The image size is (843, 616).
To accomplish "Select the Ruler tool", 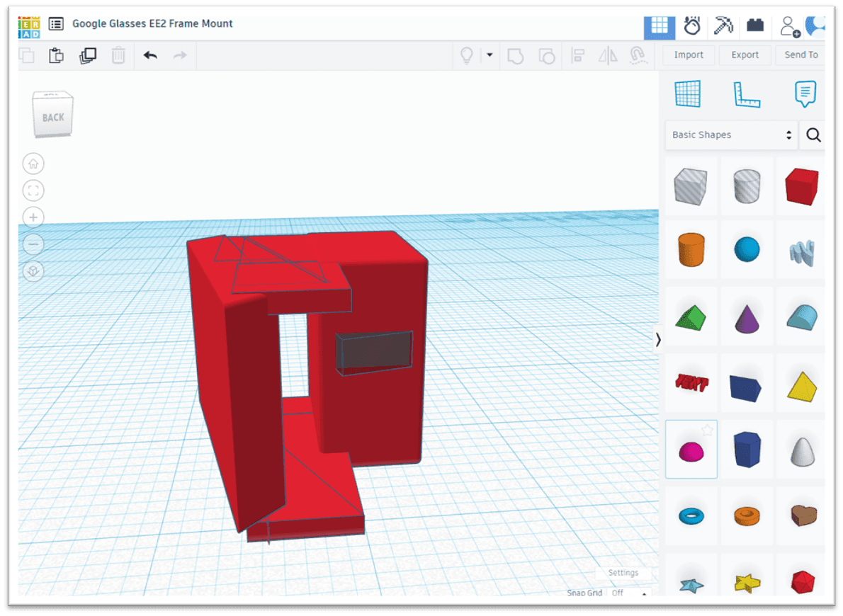I will point(747,95).
